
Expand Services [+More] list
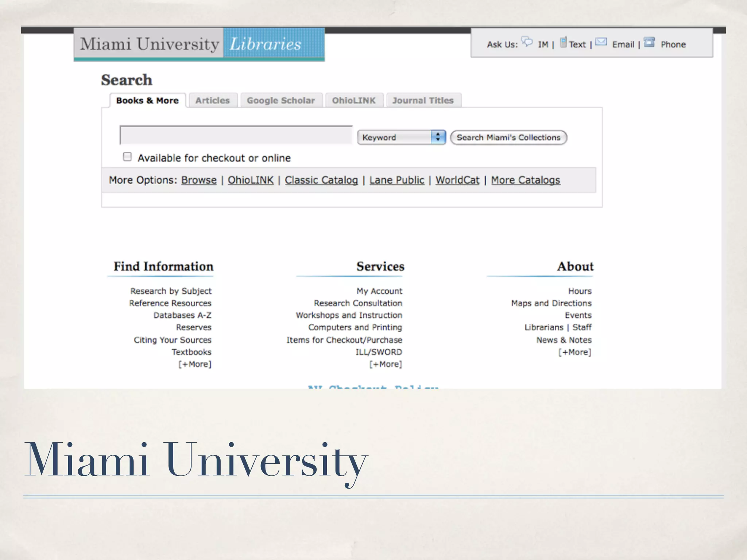point(386,364)
